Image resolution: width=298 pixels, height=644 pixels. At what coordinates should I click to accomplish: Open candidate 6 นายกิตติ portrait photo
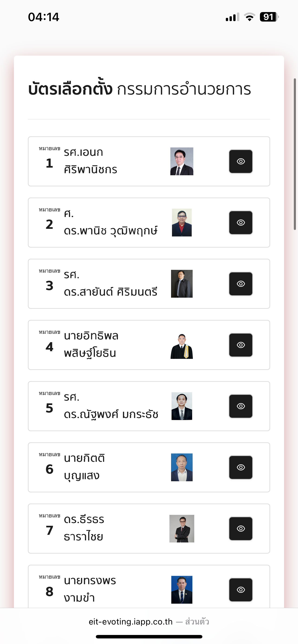(x=182, y=467)
